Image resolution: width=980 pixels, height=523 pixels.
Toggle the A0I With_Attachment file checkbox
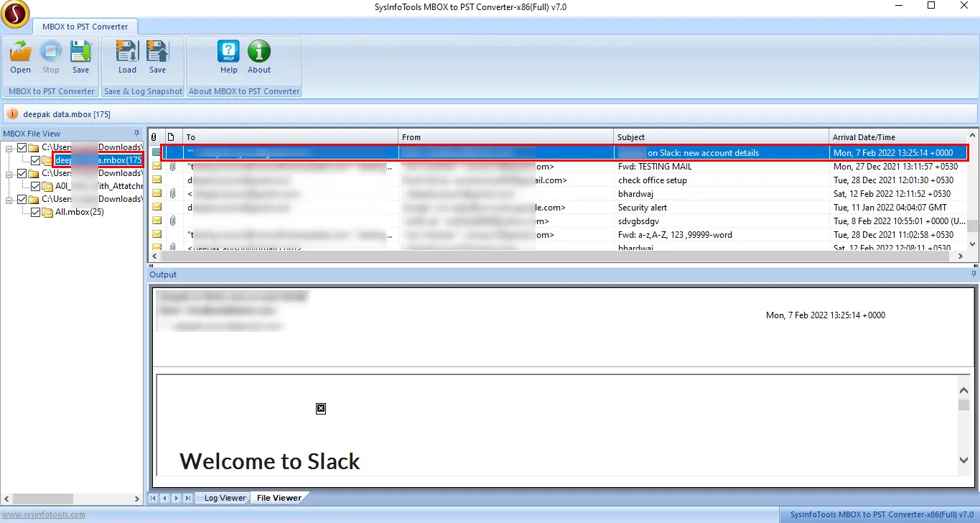point(36,186)
